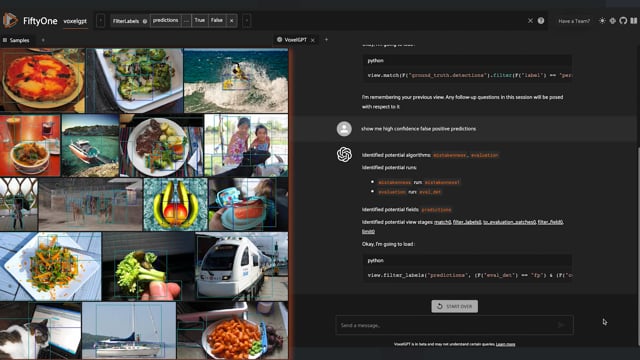The width and height of the screenshot is (640, 360).
Task: Open the documentation book icon
Action: [633, 20]
